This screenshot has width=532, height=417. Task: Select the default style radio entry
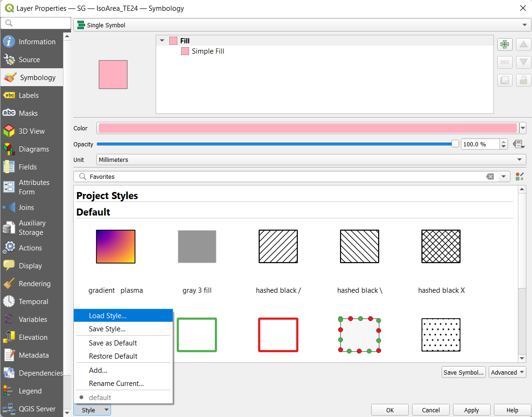click(x=100, y=398)
